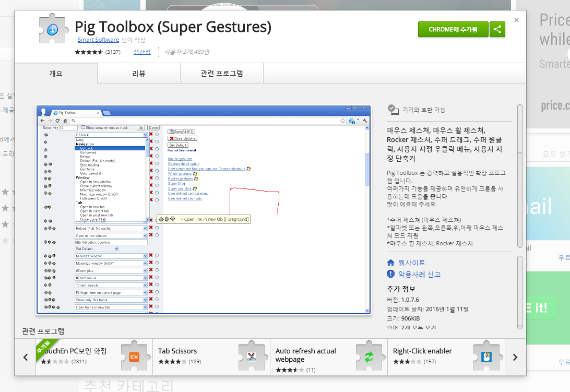Image resolution: width=570 pixels, height=392 pixels.
Task: Switch to the 개요 tab
Action: pyautogui.click(x=56, y=74)
